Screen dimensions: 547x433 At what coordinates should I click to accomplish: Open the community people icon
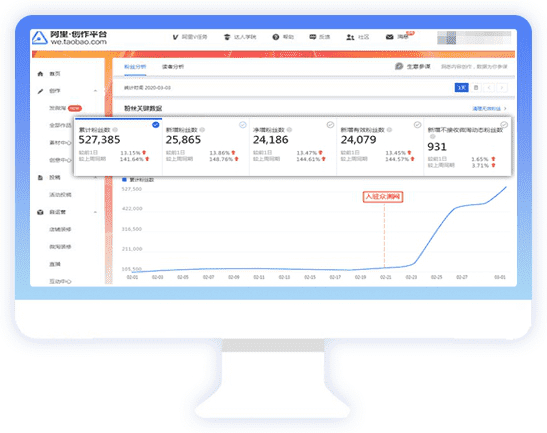(350, 37)
